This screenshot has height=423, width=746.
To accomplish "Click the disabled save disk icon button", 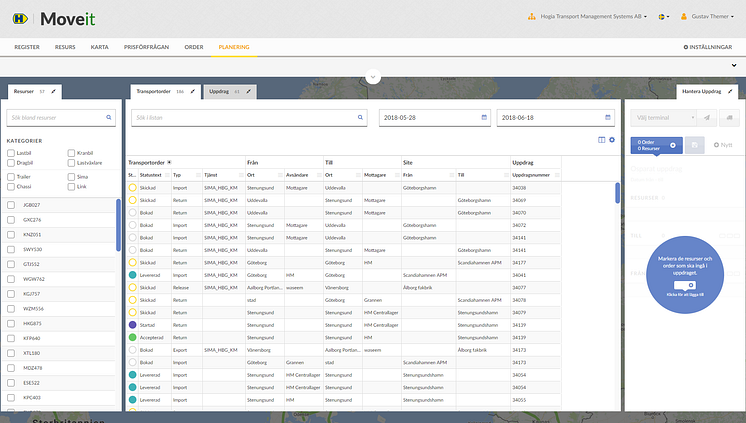I will coord(695,145).
